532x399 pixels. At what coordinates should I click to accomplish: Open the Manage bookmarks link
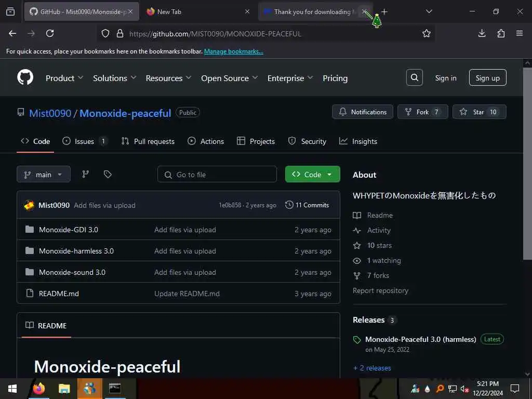[x=233, y=51]
